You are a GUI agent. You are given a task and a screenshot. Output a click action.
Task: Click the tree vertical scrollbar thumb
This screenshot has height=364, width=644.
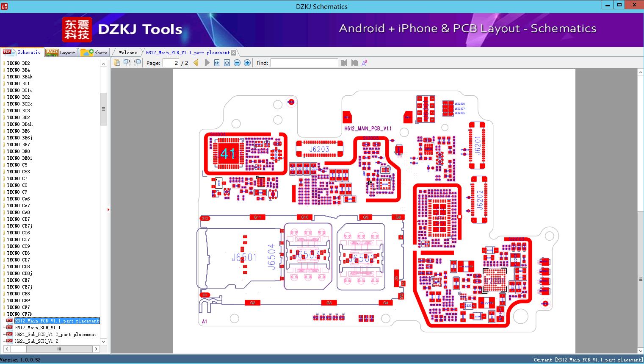[103, 109]
